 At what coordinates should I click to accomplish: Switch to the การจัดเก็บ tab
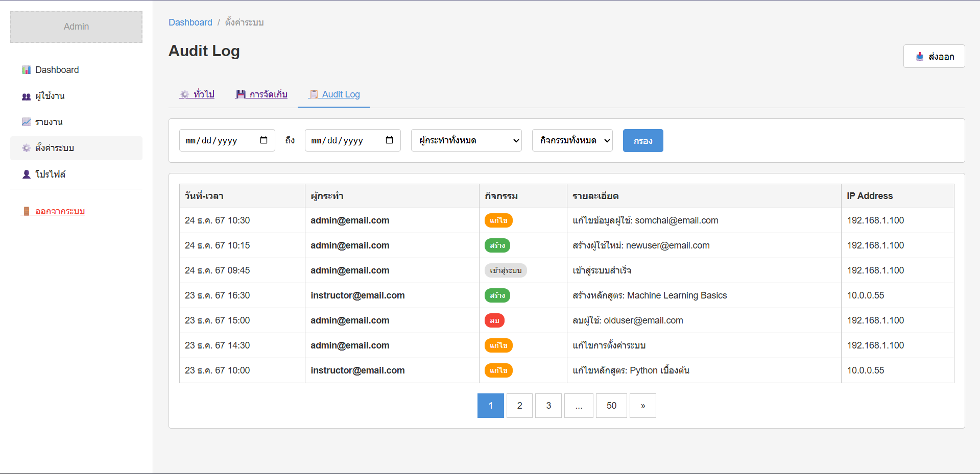[x=261, y=94]
